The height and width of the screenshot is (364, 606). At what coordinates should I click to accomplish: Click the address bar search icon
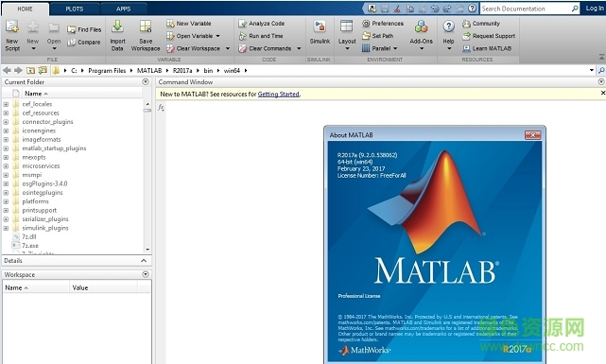click(601, 70)
